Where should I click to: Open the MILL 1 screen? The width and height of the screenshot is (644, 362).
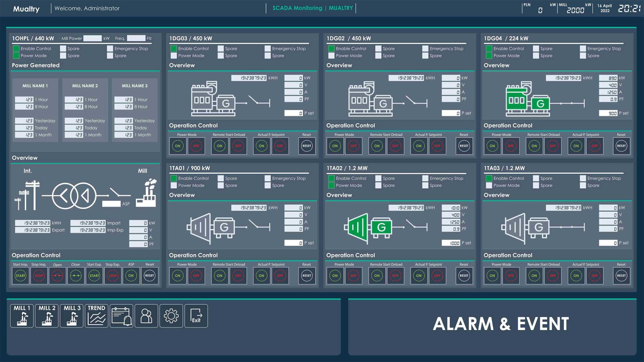coord(21,315)
